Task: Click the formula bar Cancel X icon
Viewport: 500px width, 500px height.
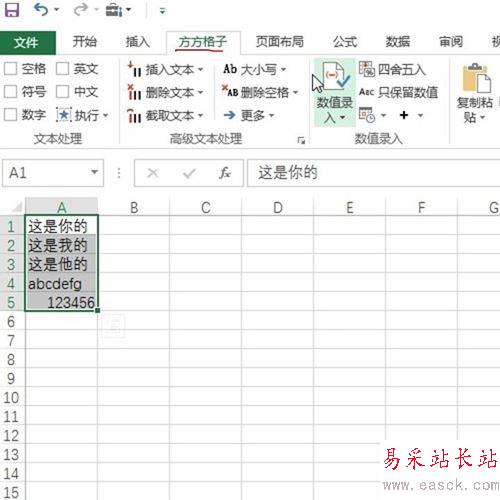Action: (153, 173)
